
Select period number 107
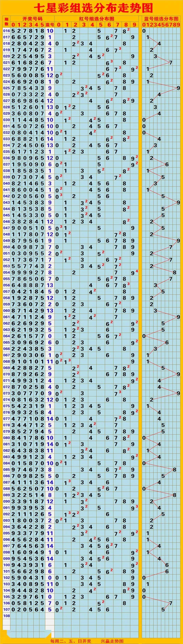pos(6,609)
